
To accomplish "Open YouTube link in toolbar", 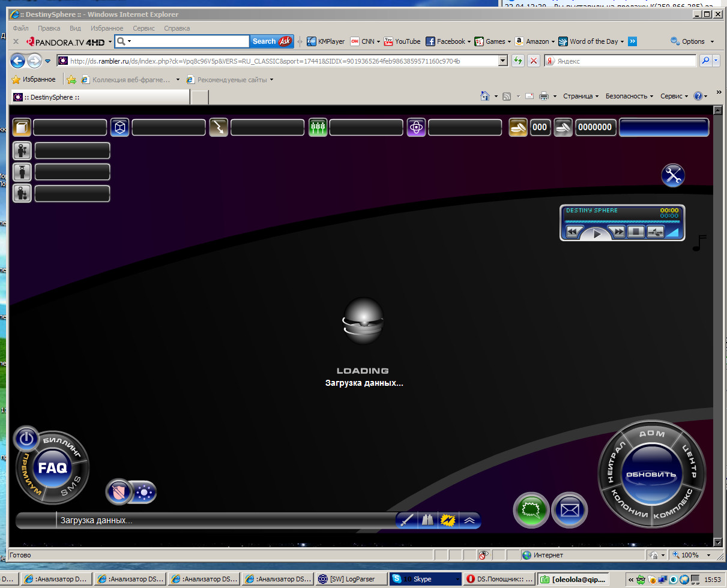I will [402, 41].
